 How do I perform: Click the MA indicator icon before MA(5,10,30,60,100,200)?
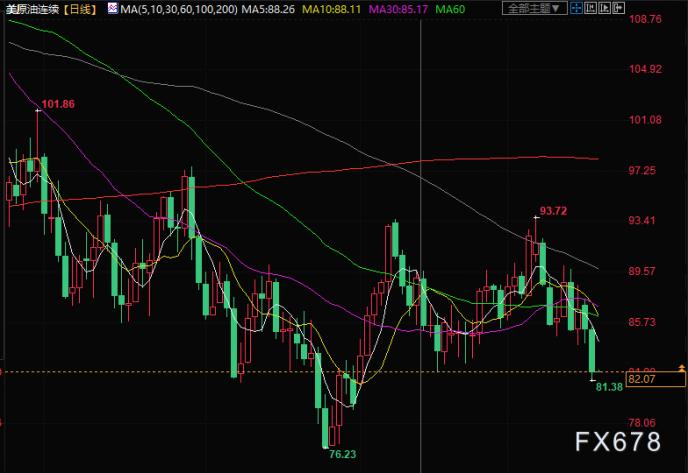point(113,8)
